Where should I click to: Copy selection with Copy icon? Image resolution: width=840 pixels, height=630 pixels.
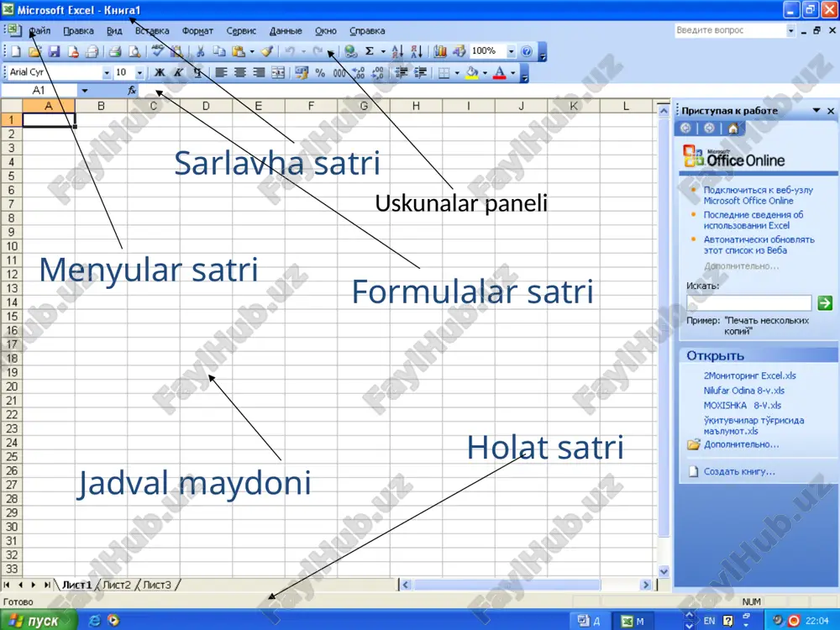tap(219, 51)
